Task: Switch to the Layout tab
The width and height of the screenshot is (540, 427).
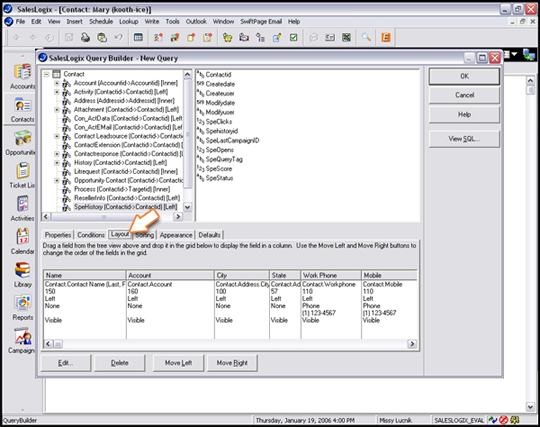Action: 120,234
